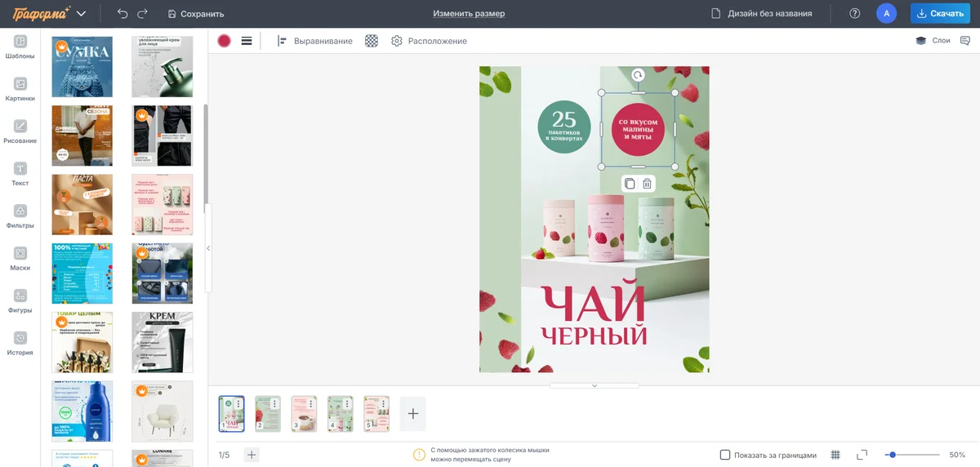
Task: Collapse the pages strip chevron
Action: pyautogui.click(x=594, y=385)
